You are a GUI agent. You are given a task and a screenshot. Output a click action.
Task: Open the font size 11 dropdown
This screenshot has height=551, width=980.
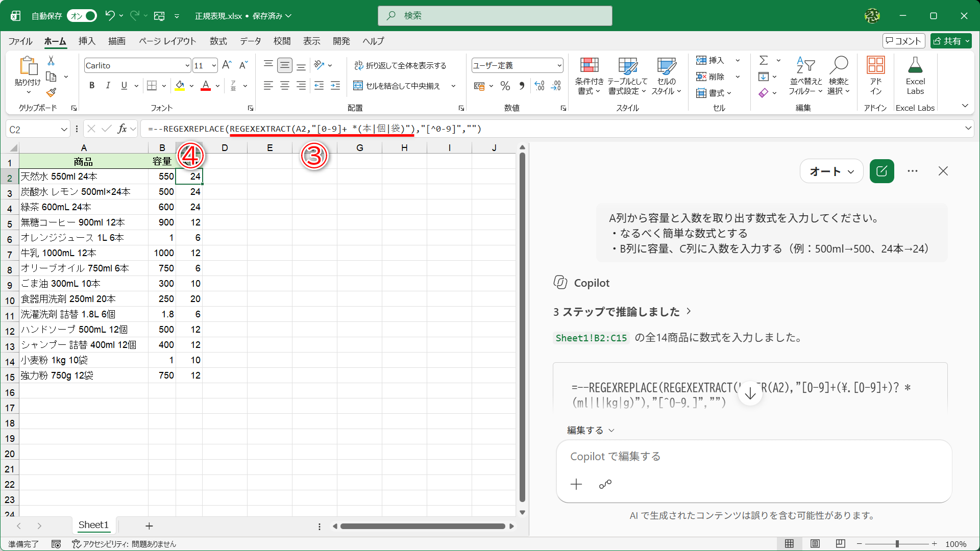pos(214,65)
